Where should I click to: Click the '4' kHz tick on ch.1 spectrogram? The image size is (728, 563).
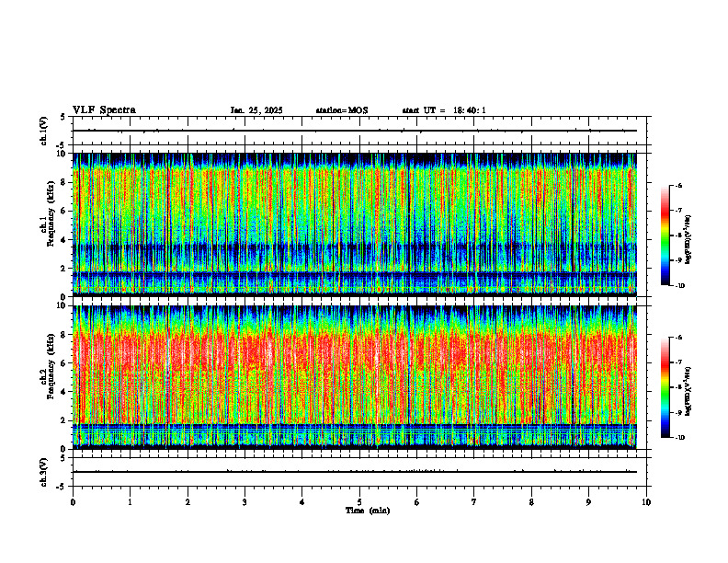tap(64, 240)
